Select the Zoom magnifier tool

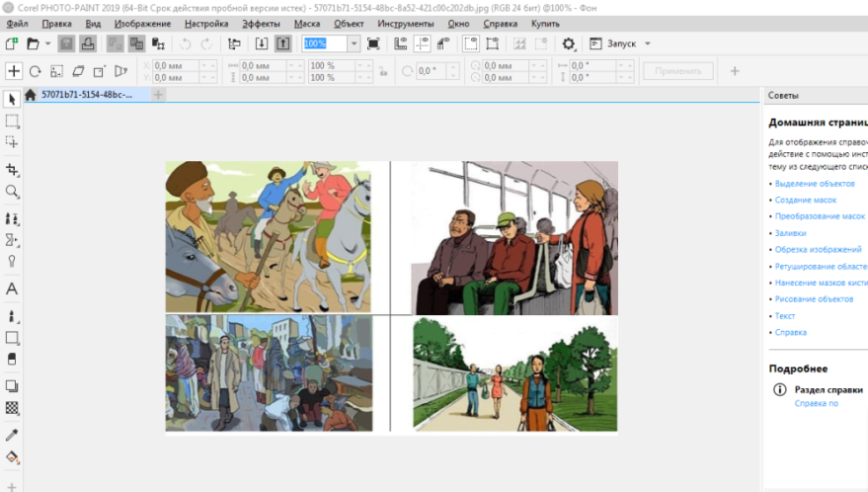click(13, 192)
